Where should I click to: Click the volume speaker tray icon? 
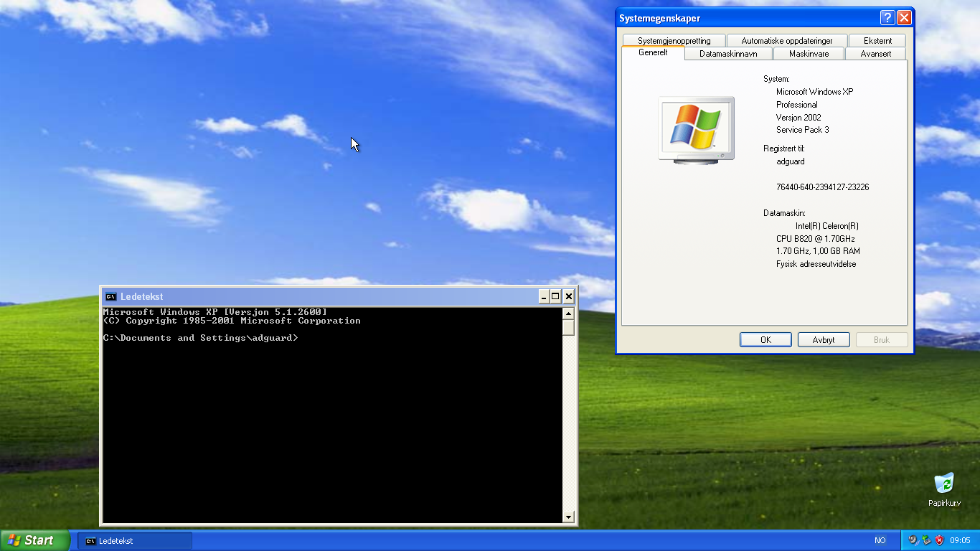[x=913, y=540]
